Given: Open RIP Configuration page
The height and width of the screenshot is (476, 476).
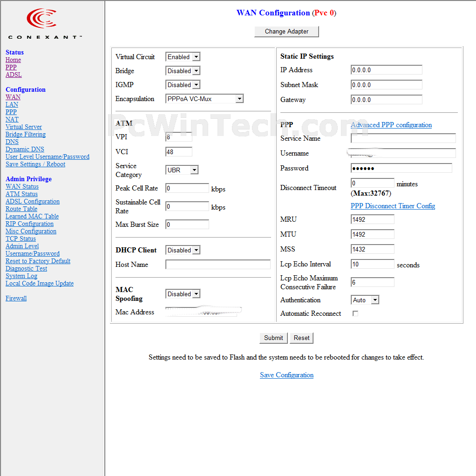Looking at the screenshot, I should pyautogui.click(x=29, y=224).
